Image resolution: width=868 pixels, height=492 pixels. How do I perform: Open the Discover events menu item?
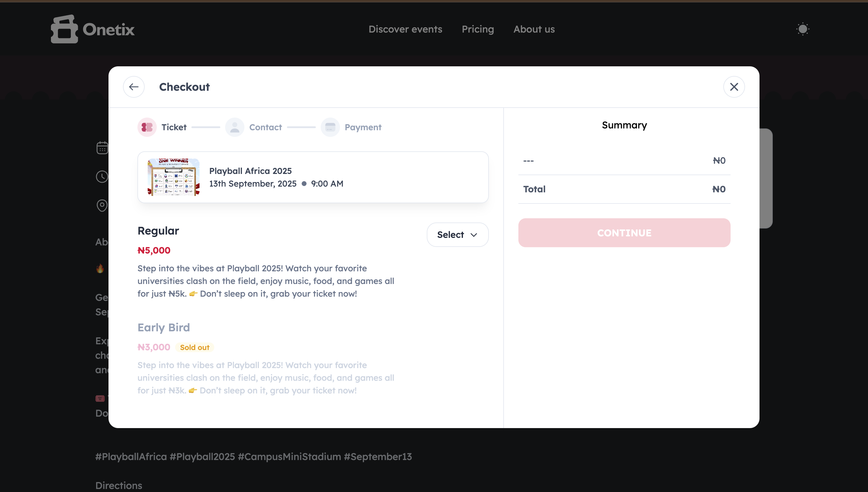pyautogui.click(x=405, y=29)
